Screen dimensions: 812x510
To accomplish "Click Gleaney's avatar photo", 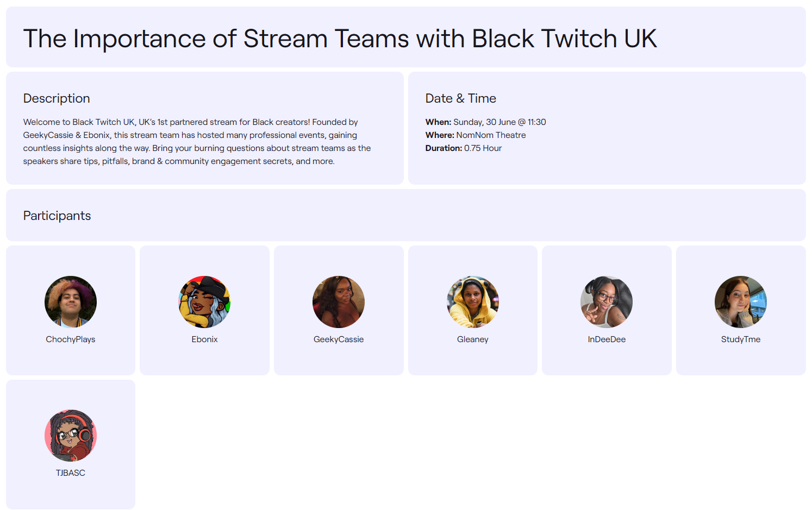I will [x=473, y=302].
